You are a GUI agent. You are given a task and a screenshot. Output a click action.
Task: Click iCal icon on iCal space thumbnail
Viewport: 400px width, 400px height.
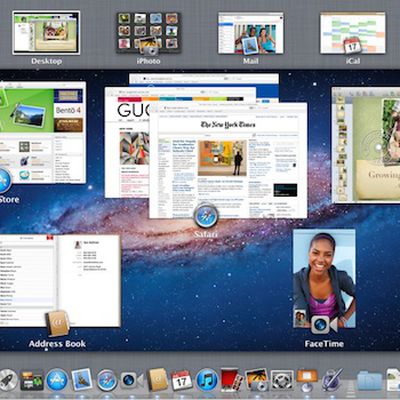(352, 45)
